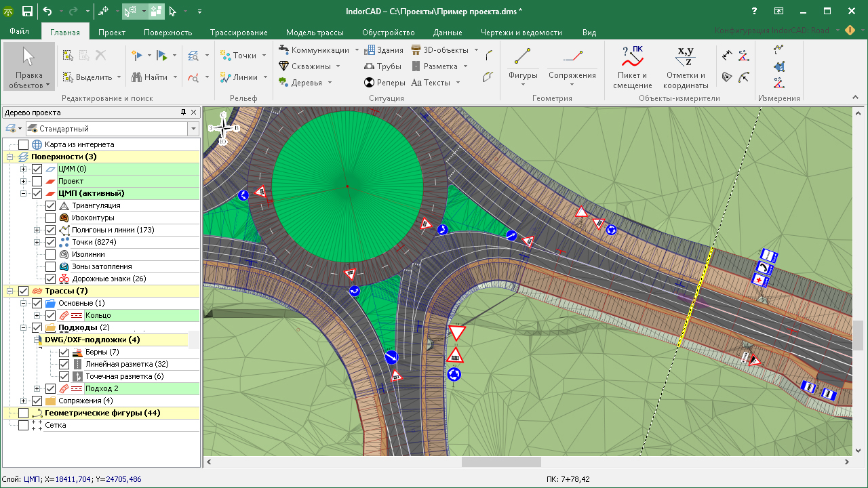Open the Конфигурация IndorCAD: Road dropdown
The height and width of the screenshot is (488, 868).
[x=837, y=31]
